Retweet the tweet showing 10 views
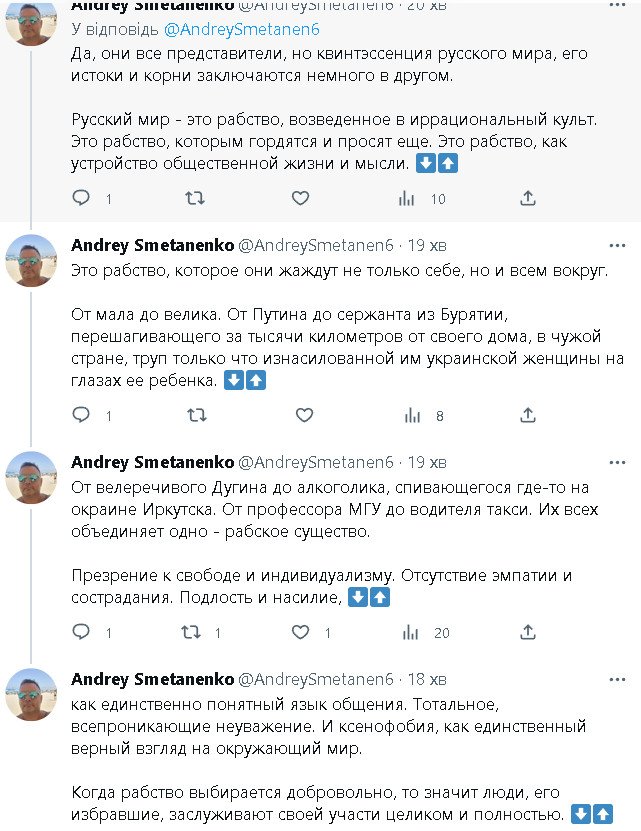The width and height of the screenshot is (641, 831). click(195, 199)
